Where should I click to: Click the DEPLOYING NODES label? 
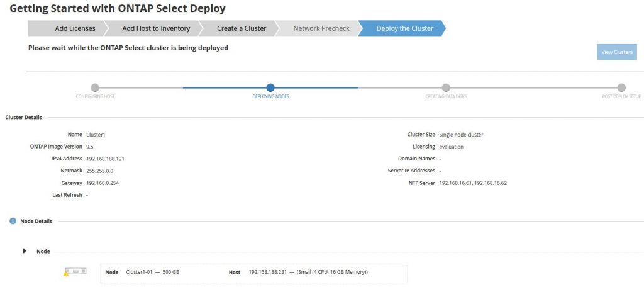(x=270, y=97)
